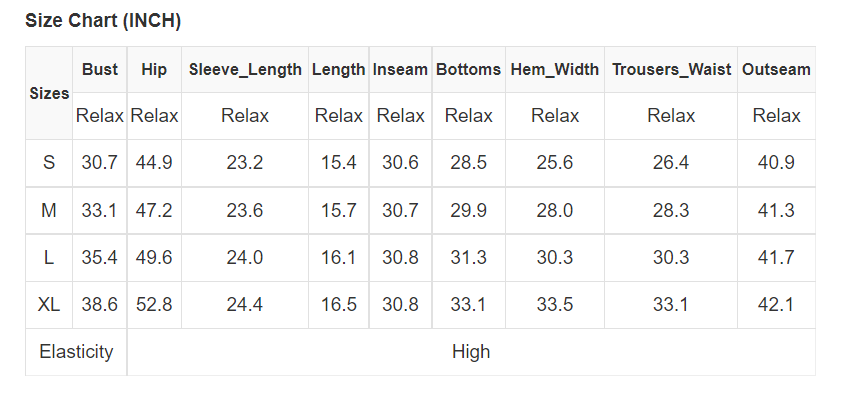
Task: Click the Trousers_Waist column header
Action: (x=671, y=69)
